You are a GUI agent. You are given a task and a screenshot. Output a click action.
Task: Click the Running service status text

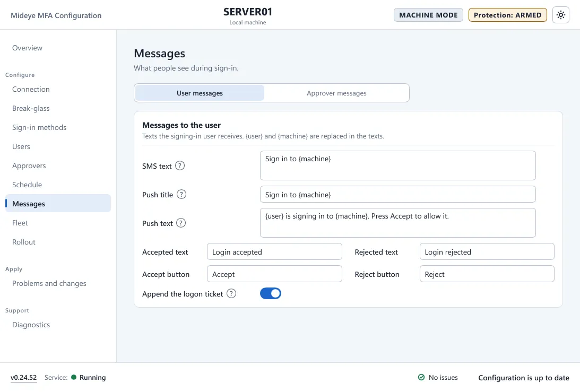coord(92,377)
